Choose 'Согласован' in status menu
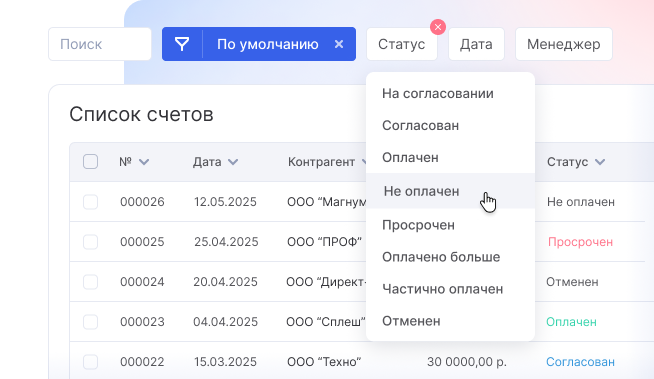 (450, 125)
